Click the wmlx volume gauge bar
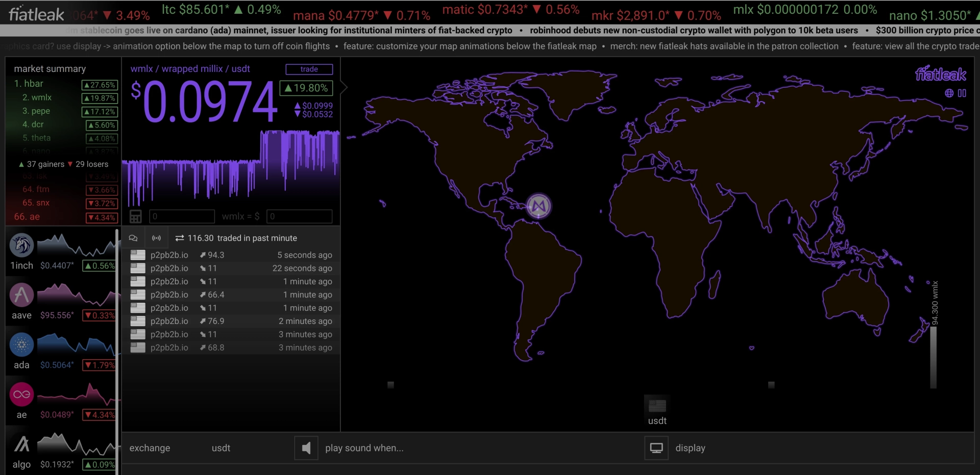 tap(934, 357)
